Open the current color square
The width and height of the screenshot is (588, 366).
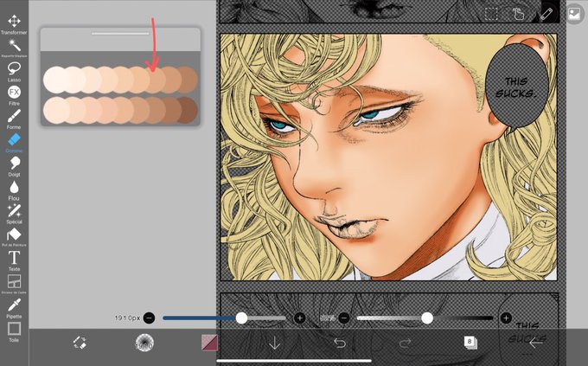coord(209,343)
